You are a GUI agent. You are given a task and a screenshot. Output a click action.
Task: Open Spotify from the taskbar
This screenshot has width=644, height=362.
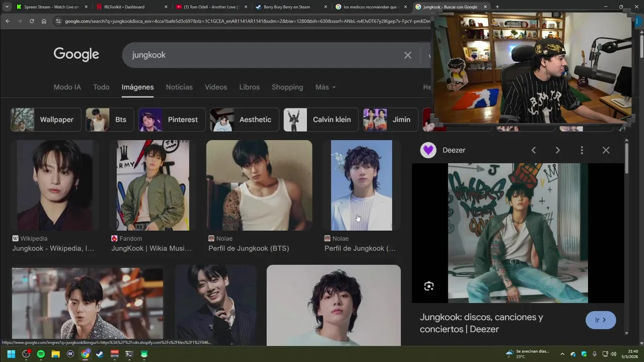[x=41, y=354]
